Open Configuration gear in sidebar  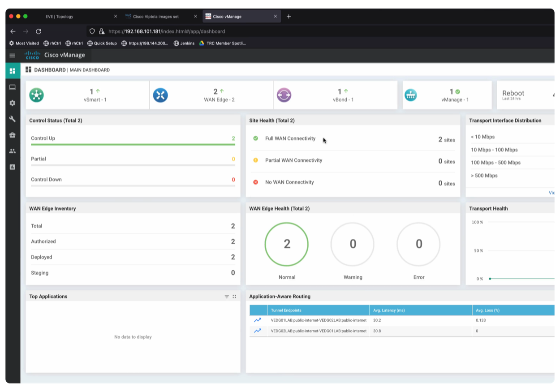(13, 103)
